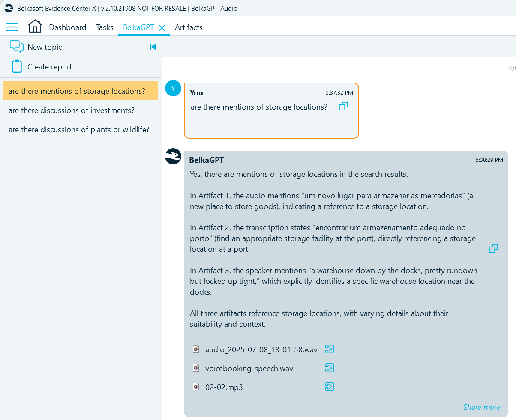Open the hamburger main menu

(12, 27)
